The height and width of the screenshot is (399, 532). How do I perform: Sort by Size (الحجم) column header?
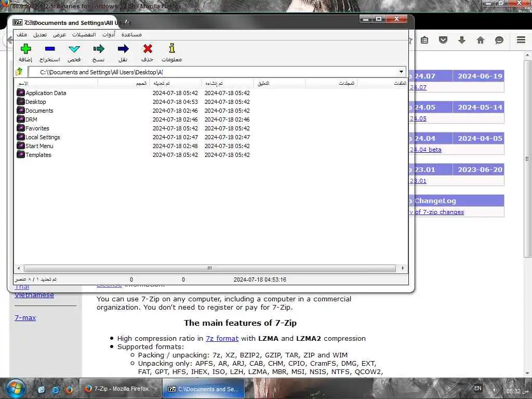(124, 83)
